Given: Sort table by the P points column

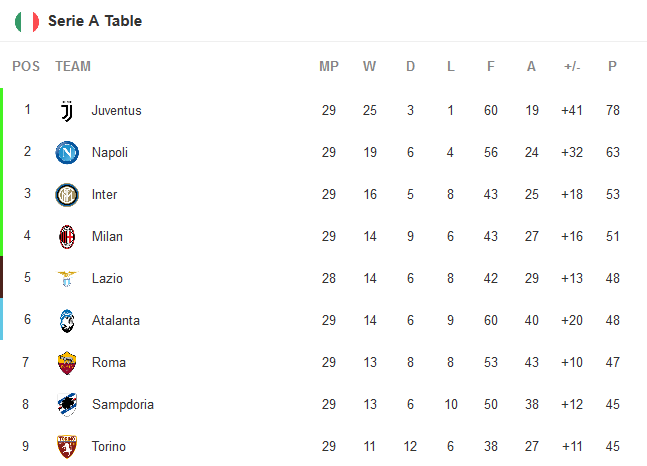Looking at the screenshot, I should pyautogui.click(x=612, y=67).
